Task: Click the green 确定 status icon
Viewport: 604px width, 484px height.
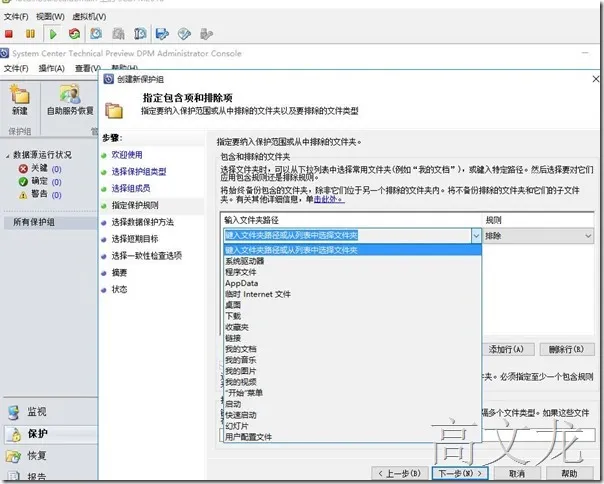Action: coord(23,182)
